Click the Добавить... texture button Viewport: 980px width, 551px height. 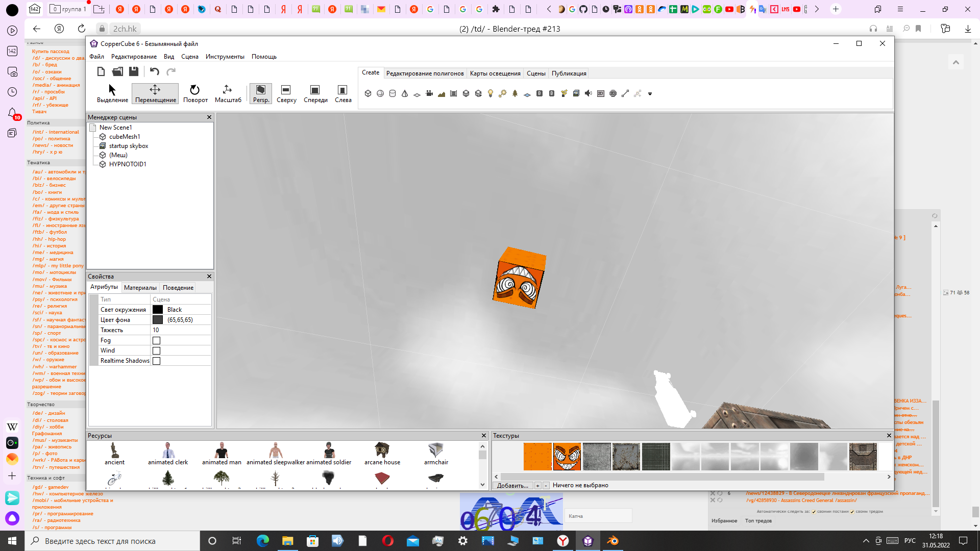(512, 485)
